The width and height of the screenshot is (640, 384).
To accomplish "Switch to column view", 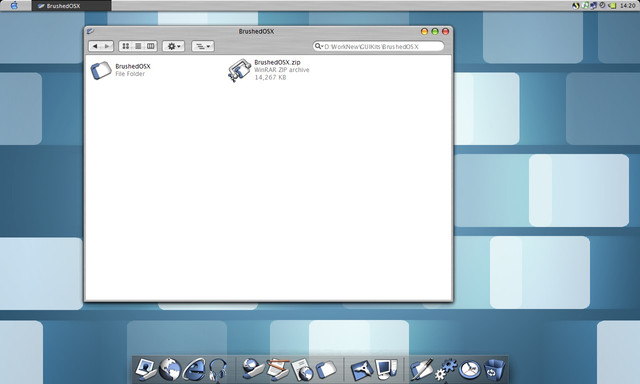I will tap(151, 46).
